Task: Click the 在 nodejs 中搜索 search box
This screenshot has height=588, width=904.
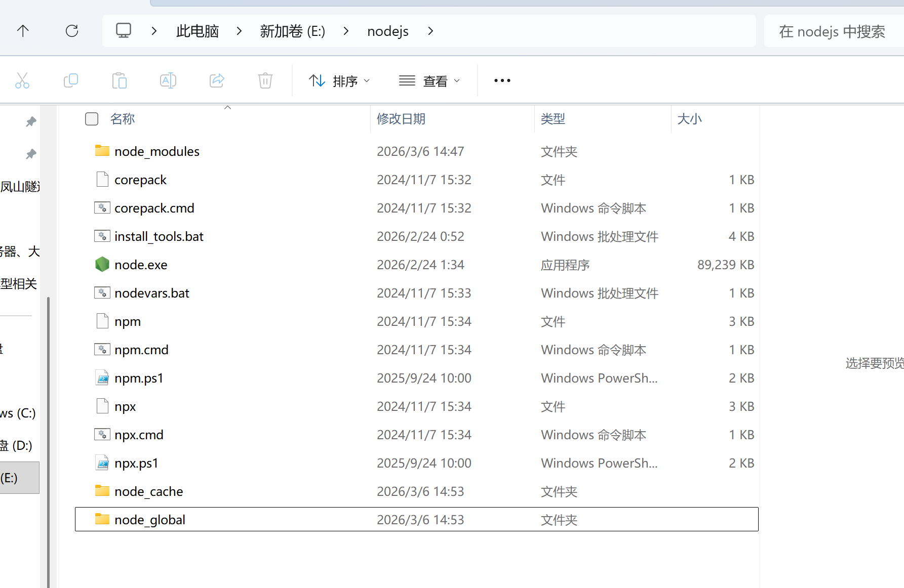Action: point(834,31)
